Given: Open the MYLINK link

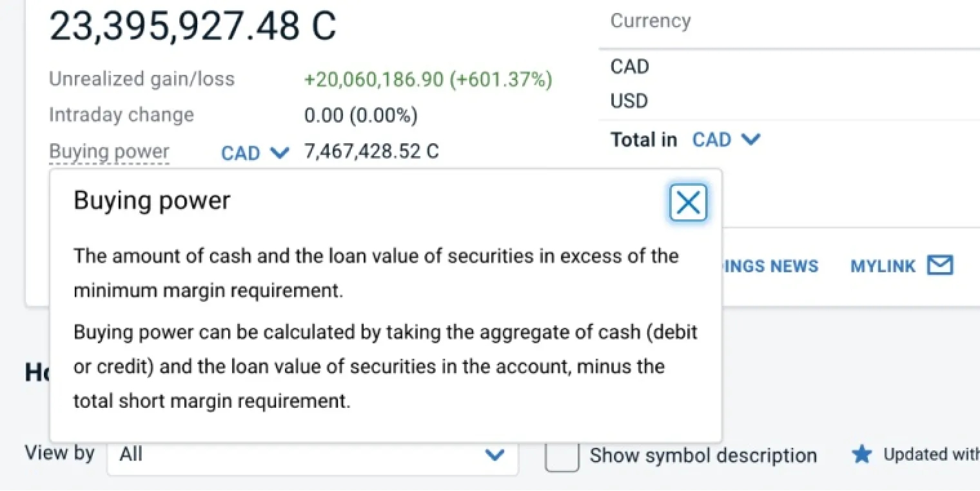Looking at the screenshot, I should pyautogui.click(x=883, y=266).
